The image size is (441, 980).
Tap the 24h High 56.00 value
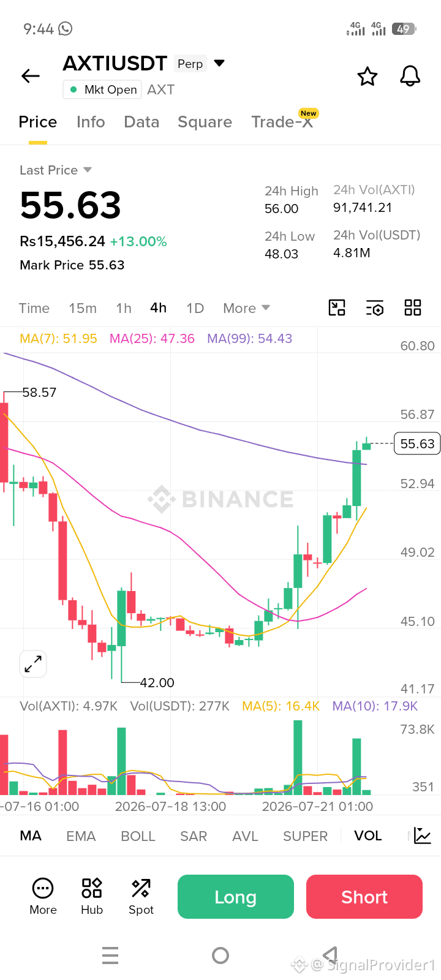point(282,208)
